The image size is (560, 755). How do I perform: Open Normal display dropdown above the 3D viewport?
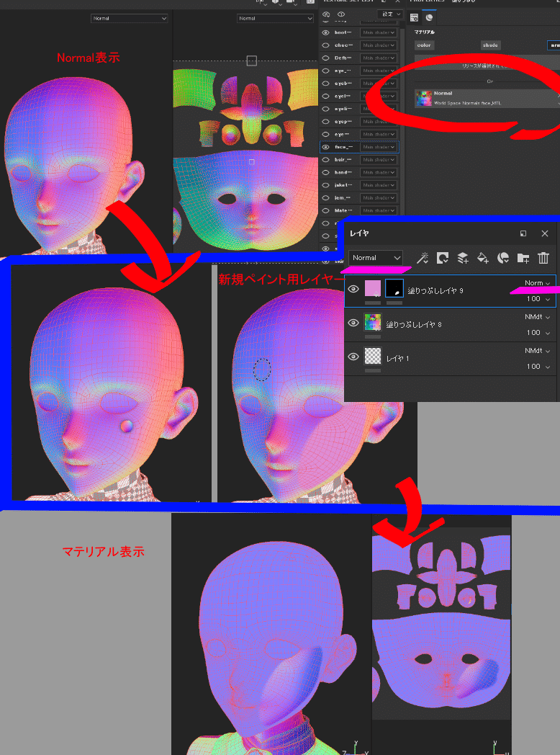coord(130,18)
